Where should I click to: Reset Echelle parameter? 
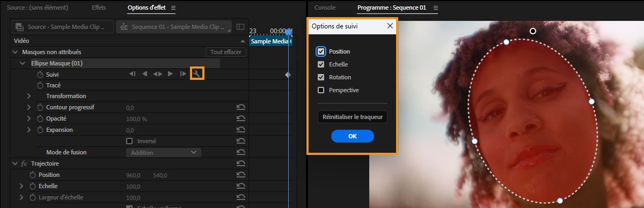[241, 186]
